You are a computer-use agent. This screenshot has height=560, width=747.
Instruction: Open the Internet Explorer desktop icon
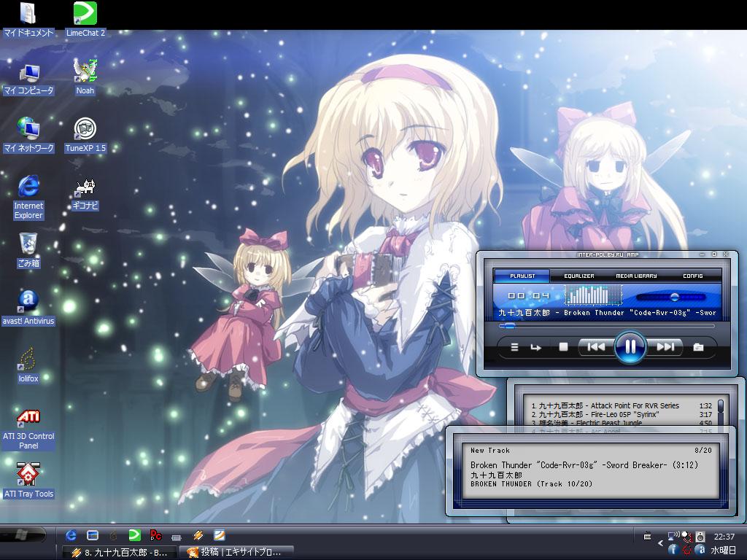(28, 197)
